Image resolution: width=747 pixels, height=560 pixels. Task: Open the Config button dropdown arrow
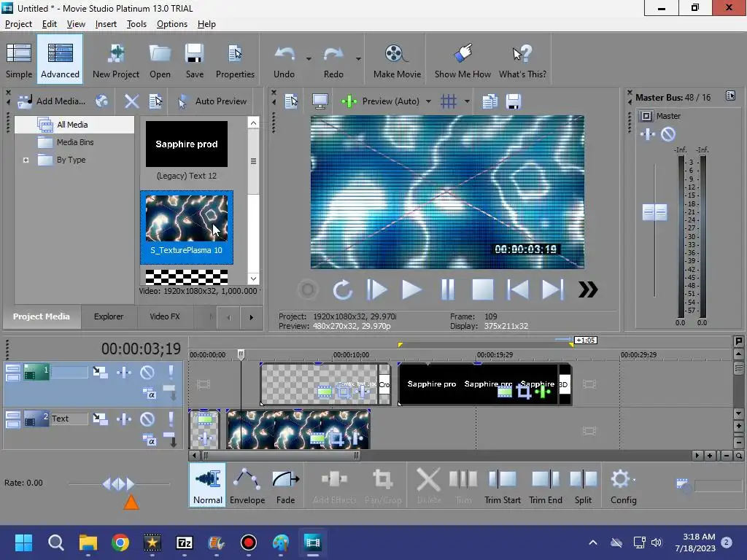(x=634, y=480)
